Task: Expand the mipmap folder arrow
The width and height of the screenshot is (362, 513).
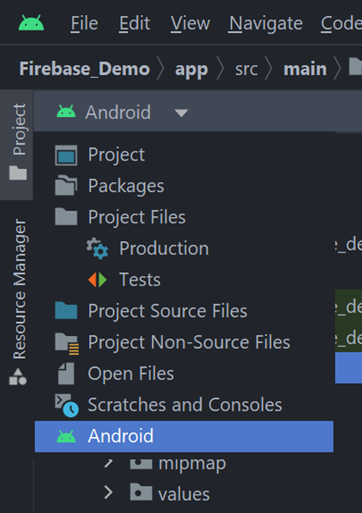Action: coord(108,463)
